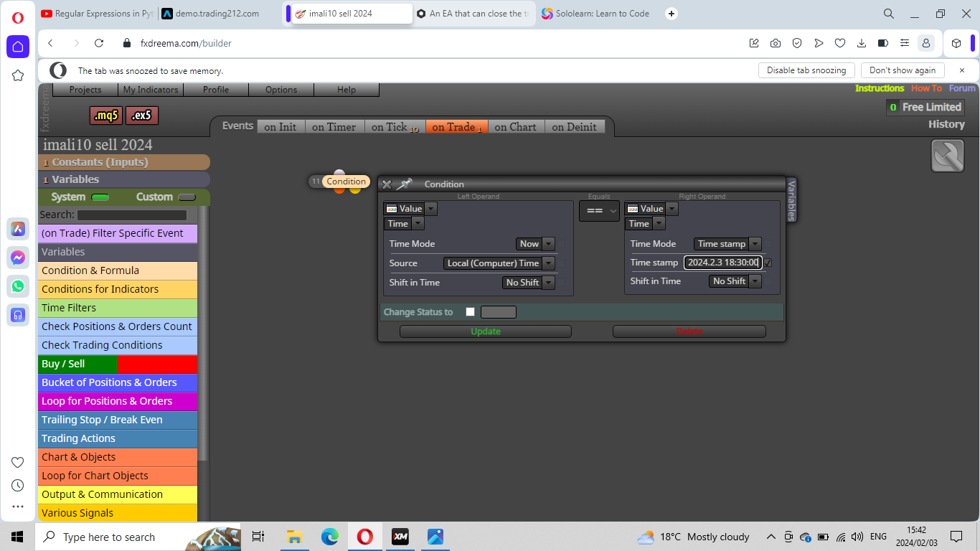The width and height of the screenshot is (980, 551).
Task: Click the orange output dot under Condition block
Action: [339, 189]
